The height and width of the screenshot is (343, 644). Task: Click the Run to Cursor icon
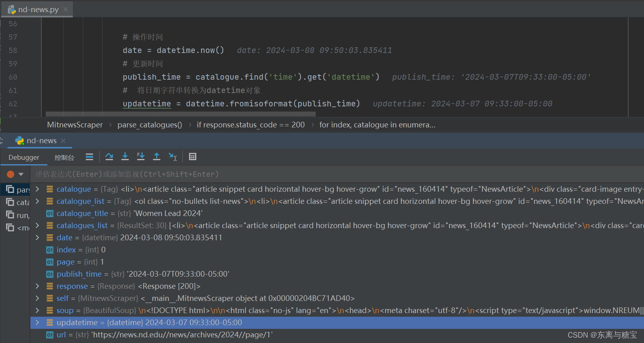173,157
